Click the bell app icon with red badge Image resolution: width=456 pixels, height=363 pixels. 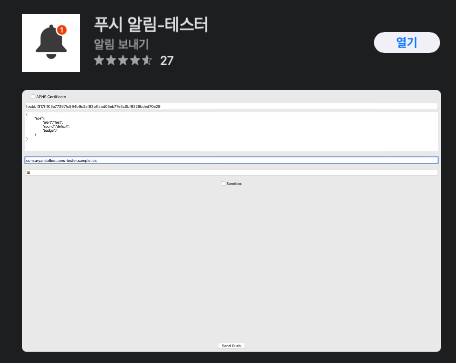pos(51,43)
